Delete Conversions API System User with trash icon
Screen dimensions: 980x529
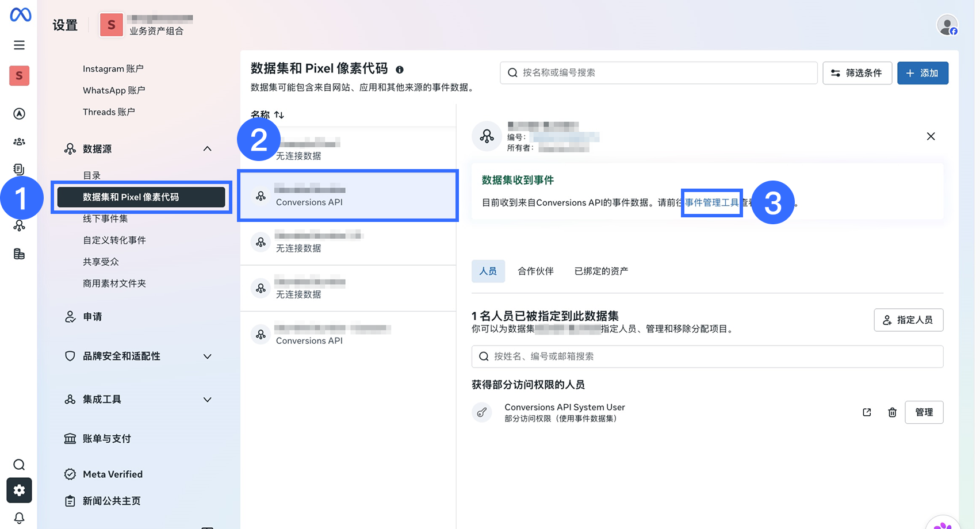[892, 412]
